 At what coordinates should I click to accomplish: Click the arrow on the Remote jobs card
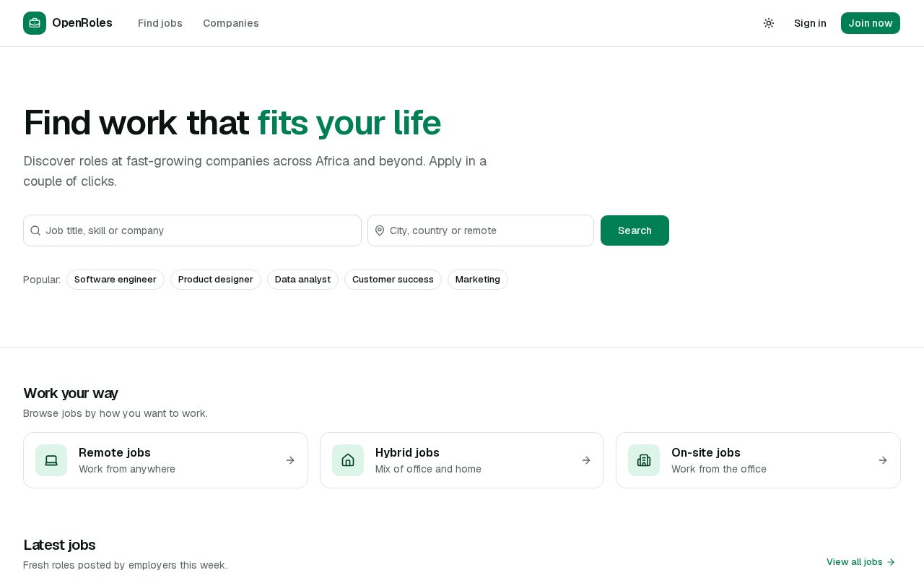(x=290, y=460)
